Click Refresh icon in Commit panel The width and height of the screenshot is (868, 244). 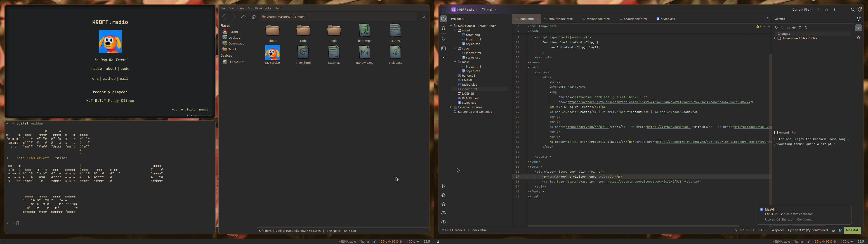point(776,28)
